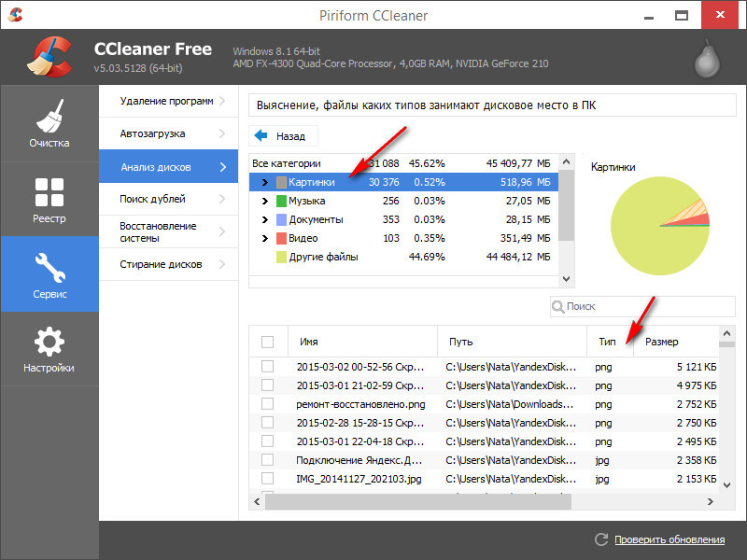
Task: Minimize the CCleaner window
Action: pyautogui.click(x=649, y=16)
